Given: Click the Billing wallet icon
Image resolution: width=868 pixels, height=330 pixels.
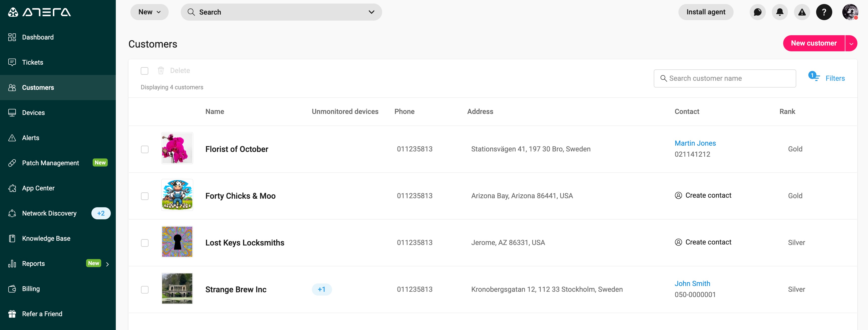Looking at the screenshot, I should (x=12, y=288).
